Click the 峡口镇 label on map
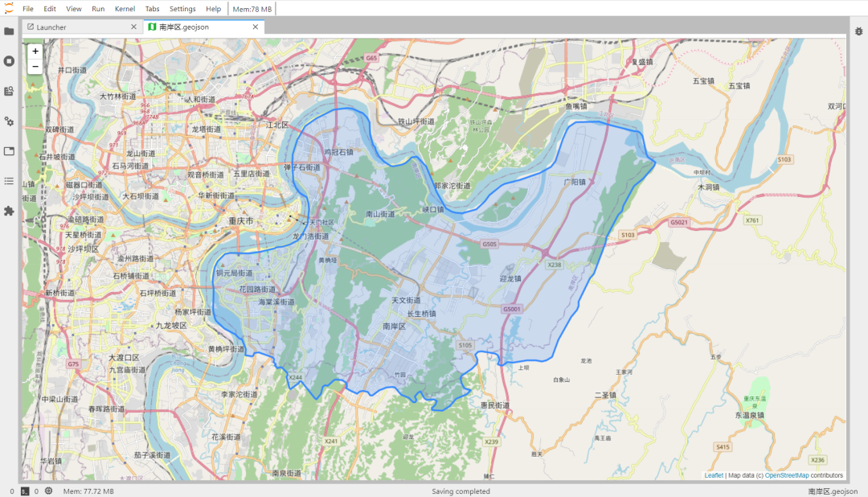The image size is (868, 497). click(433, 209)
